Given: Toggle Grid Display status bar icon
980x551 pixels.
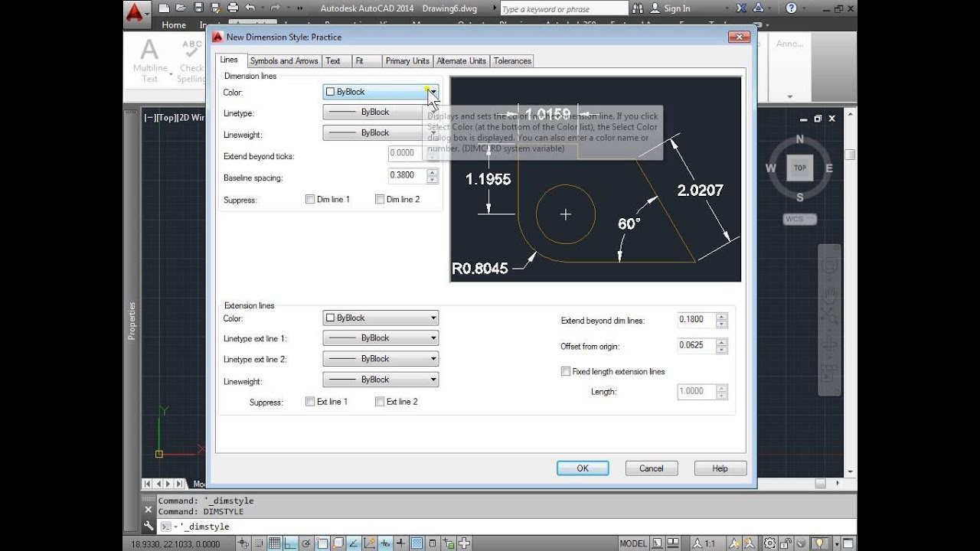Looking at the screenshot, I should (x=274, y=543).
